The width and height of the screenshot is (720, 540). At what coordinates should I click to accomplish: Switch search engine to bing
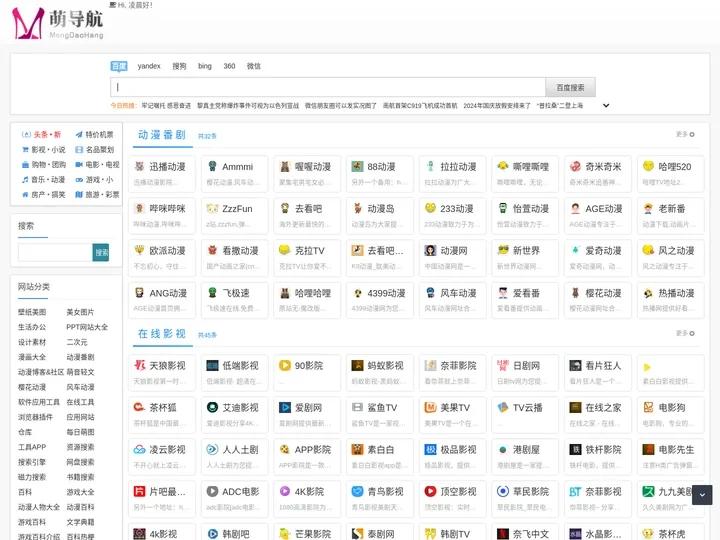[205, 66]
